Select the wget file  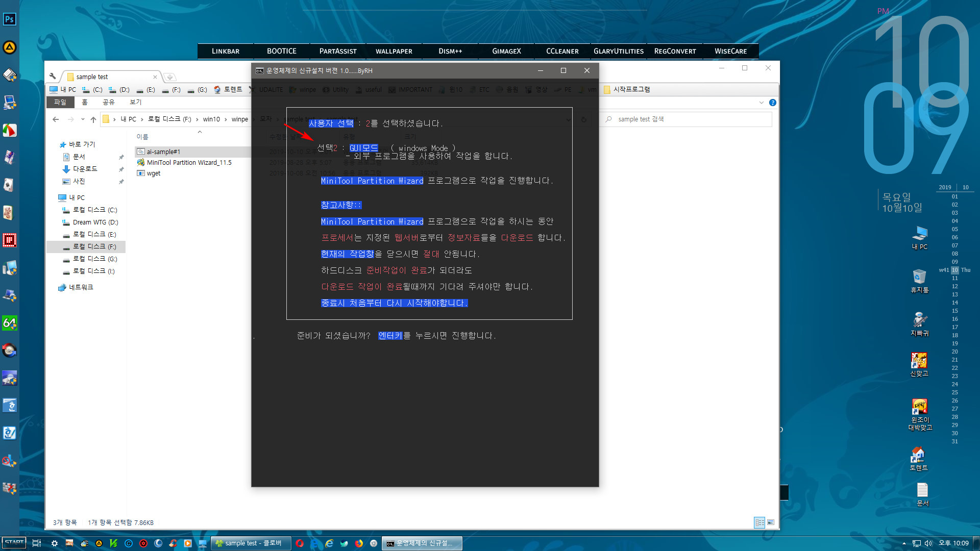(x=154, y=173)
